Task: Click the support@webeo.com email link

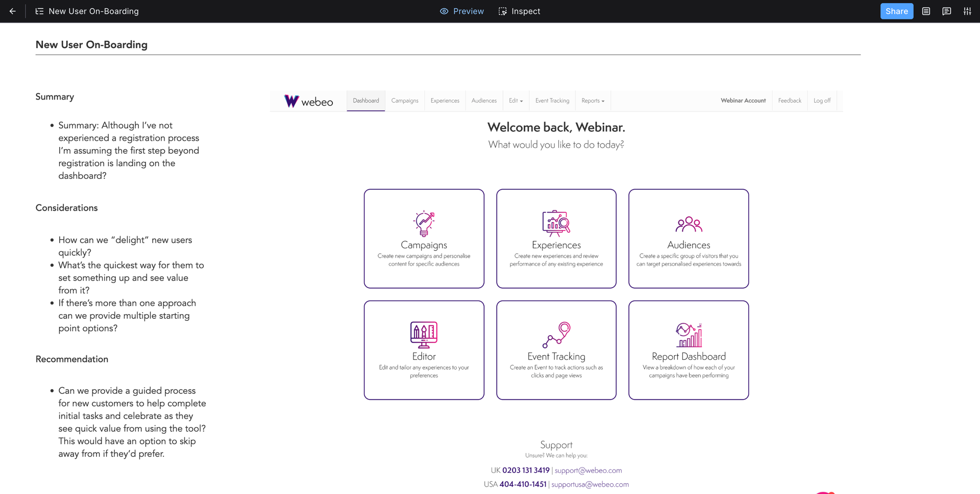Action: (588, 471)
